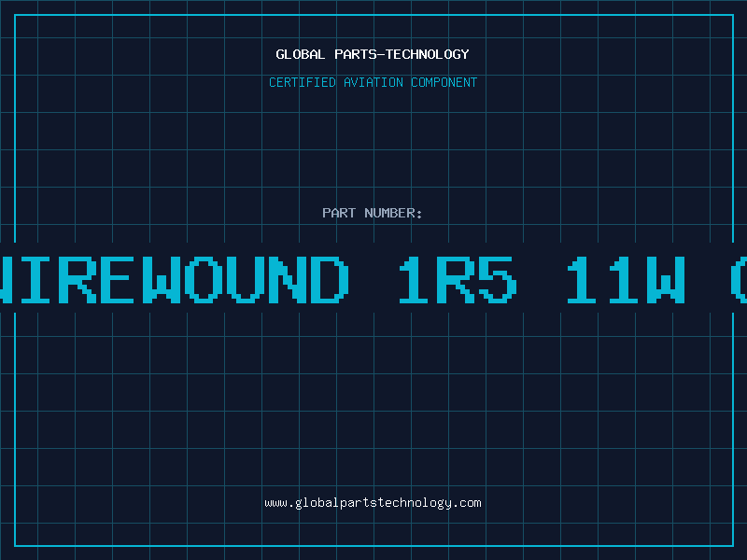Click the 'PART NUMBER:' label
The image size is (747, 560).
[x=373, y=213]
